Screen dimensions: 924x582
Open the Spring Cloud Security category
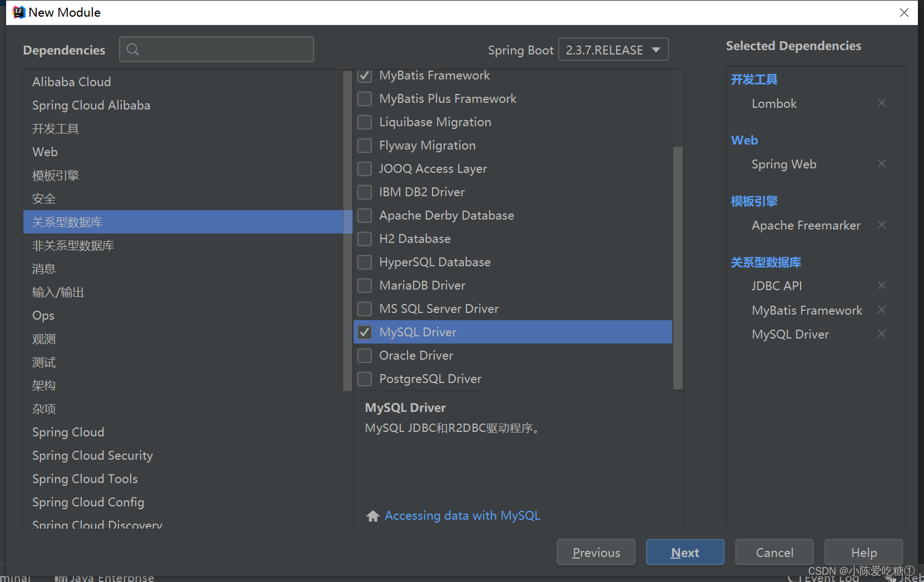point(183,455)
